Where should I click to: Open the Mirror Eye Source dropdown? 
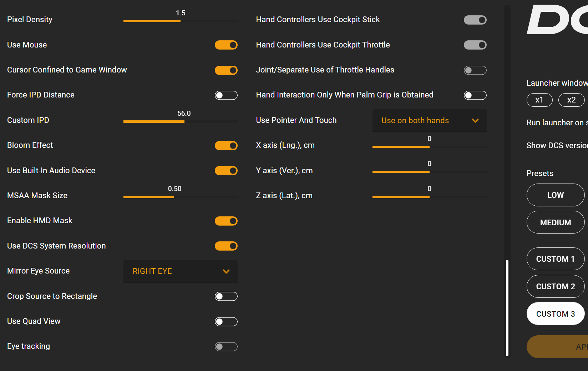pos(180,271)
